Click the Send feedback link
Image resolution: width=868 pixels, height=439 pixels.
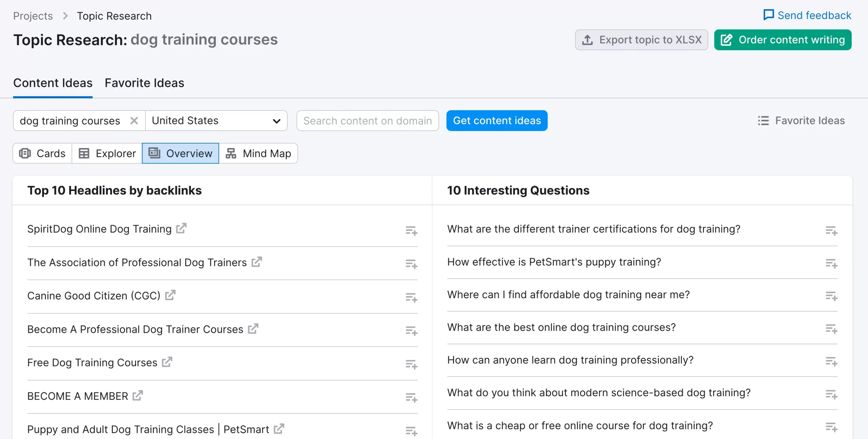pos(807,15)
